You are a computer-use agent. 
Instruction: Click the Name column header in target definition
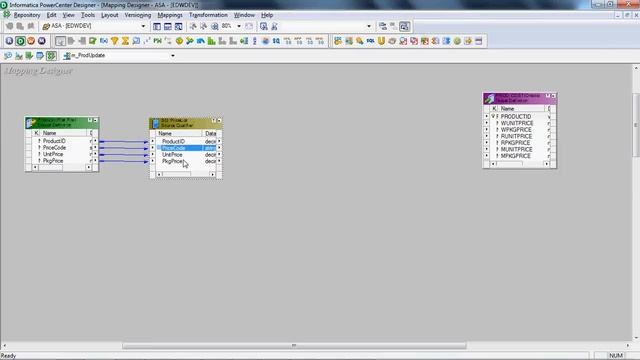click(x=521, y=109)
